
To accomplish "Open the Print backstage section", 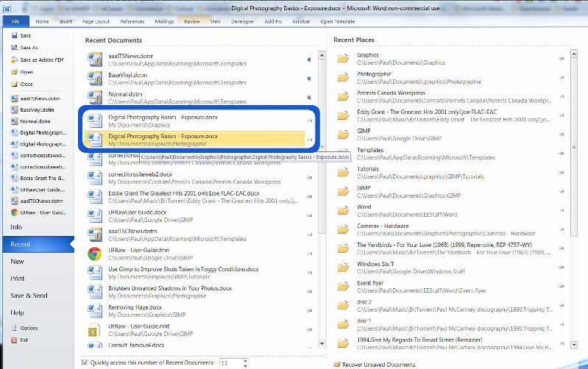I will coord(17,279).
